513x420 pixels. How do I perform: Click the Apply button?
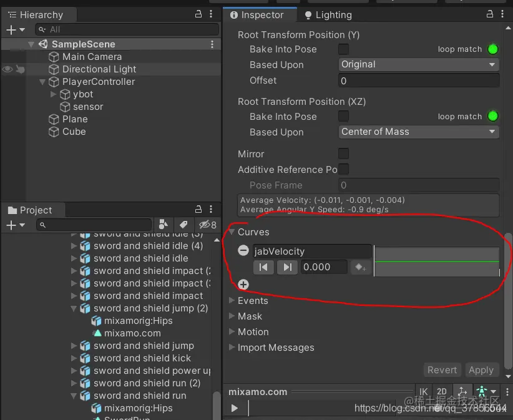pyautogui.click(x=481, y=370)
